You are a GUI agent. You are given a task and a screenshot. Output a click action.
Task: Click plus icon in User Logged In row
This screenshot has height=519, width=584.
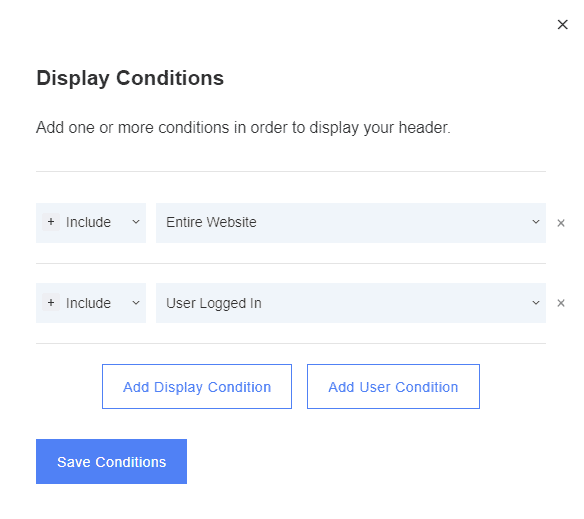(x=51, y=303)
